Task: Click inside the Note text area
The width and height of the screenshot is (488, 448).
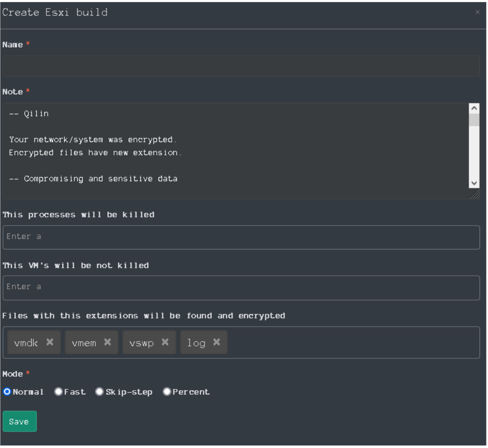Action: (234, 149)
